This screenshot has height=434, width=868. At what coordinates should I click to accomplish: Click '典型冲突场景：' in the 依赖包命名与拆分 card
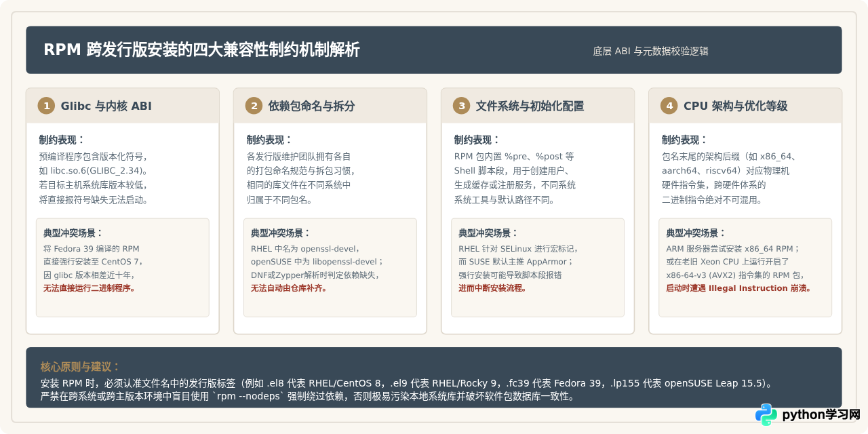[x=281, y=233]
